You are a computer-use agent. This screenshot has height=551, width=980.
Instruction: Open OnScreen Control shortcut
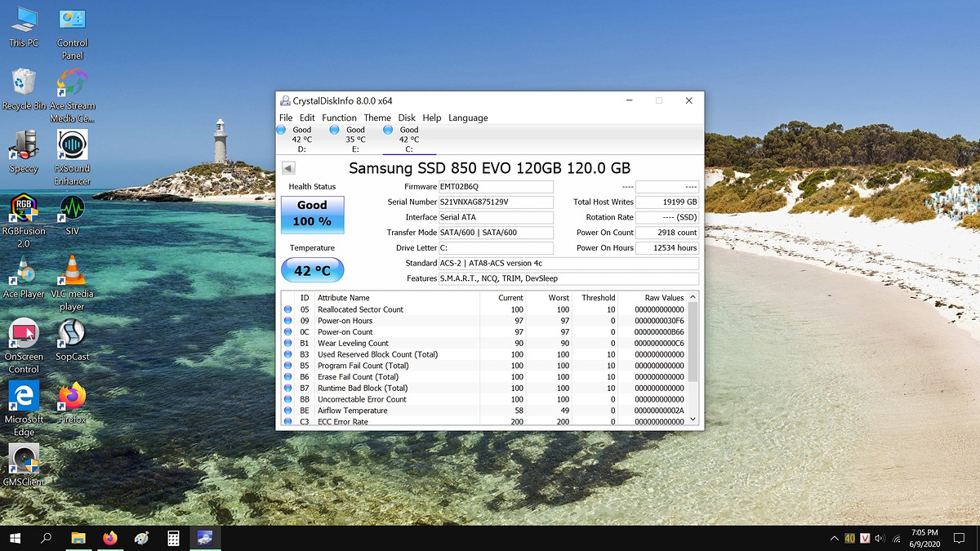point(24,347)
